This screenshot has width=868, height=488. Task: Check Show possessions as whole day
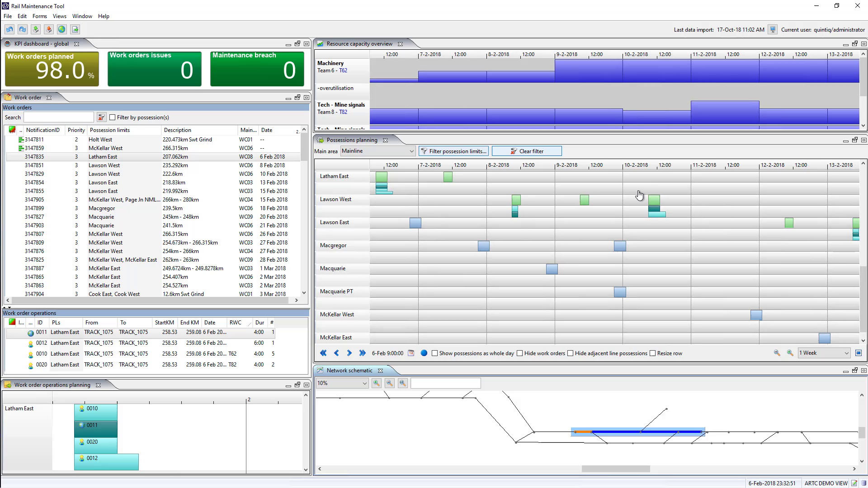[x=435, y=353]
